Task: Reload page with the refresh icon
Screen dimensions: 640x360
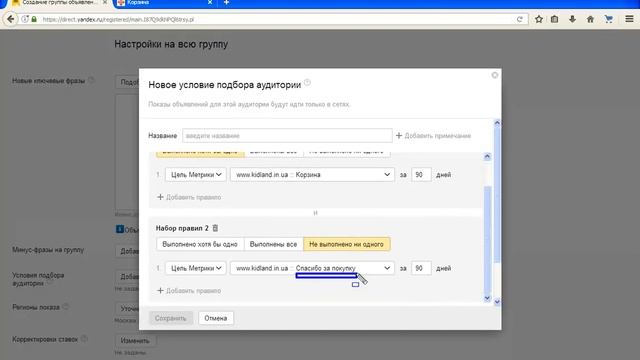Action: click(520, 19)
